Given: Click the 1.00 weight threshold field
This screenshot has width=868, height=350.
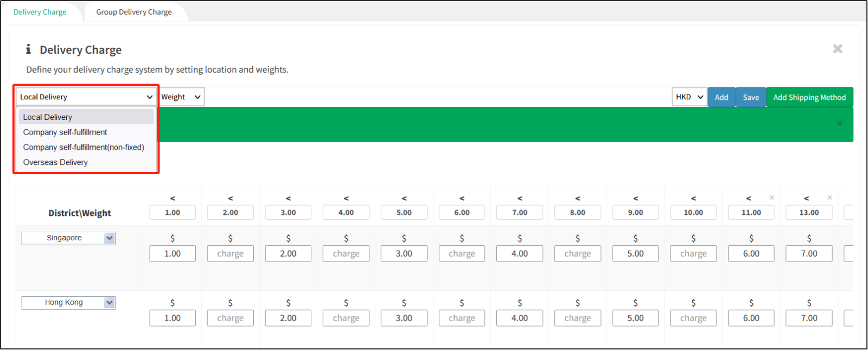Looking at the screenshot, I should click(x=173, y=213).
